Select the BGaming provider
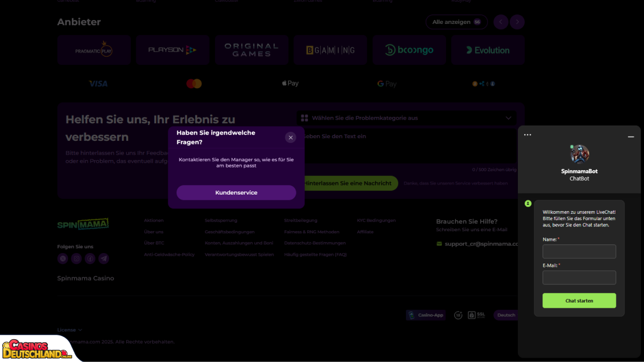 (331, 50)
